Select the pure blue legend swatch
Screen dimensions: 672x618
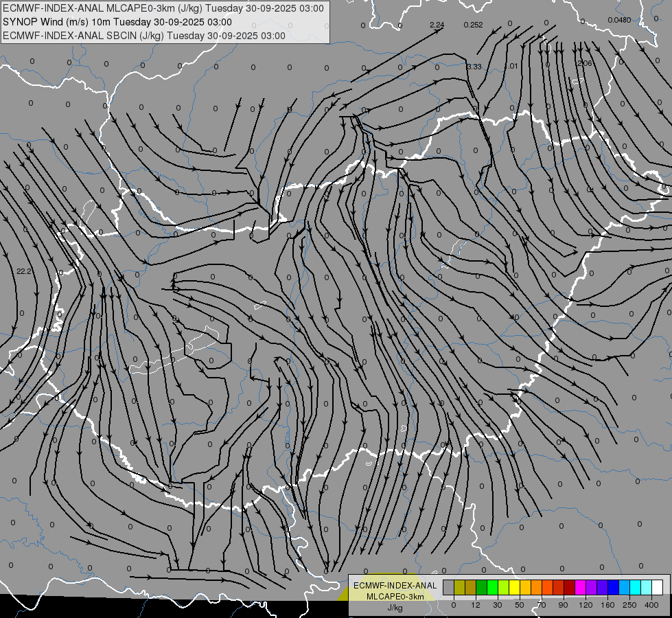coord(613,587)
